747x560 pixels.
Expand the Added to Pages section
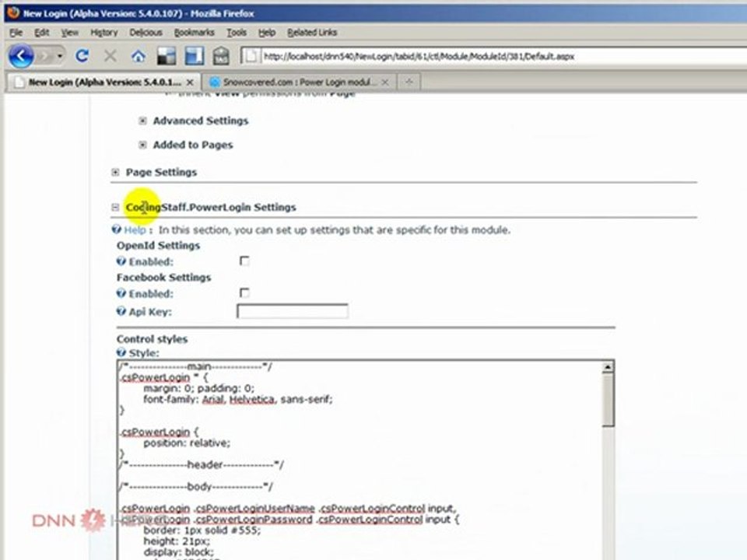pos(142,145)
